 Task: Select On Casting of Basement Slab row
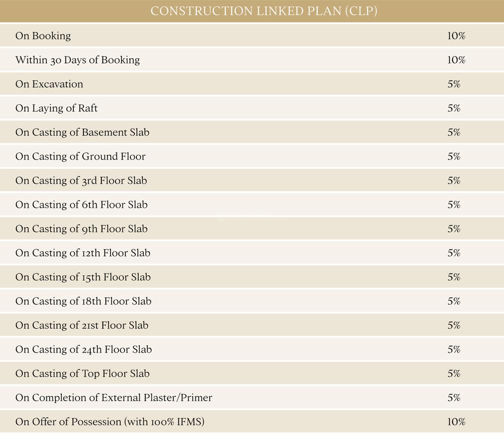pos(82,132)
